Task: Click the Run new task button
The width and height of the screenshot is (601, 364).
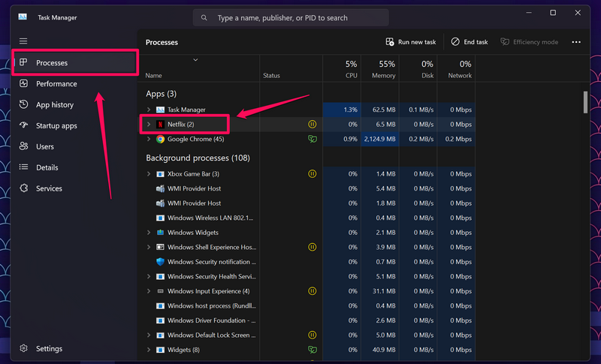Action: (x=411, y=42)
